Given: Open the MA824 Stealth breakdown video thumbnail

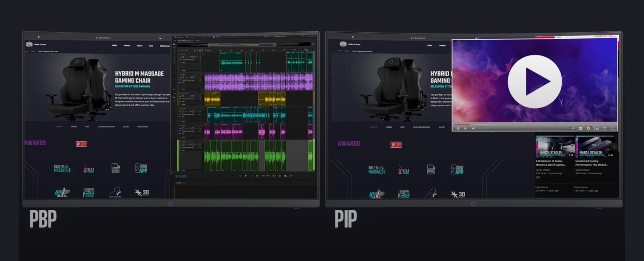Looking at the screenshot, I should 555,146.
